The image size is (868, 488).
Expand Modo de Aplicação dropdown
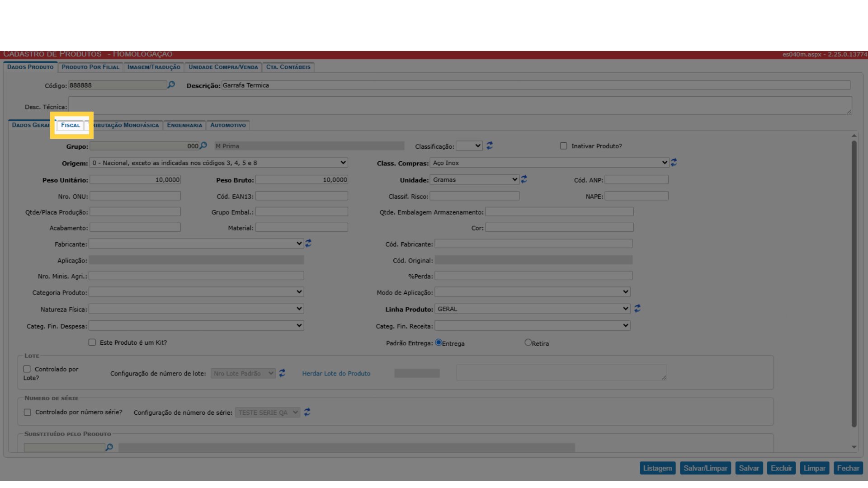533,292
